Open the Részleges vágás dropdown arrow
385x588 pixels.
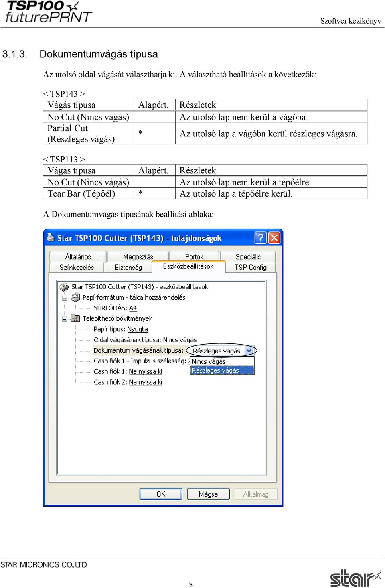249,351
